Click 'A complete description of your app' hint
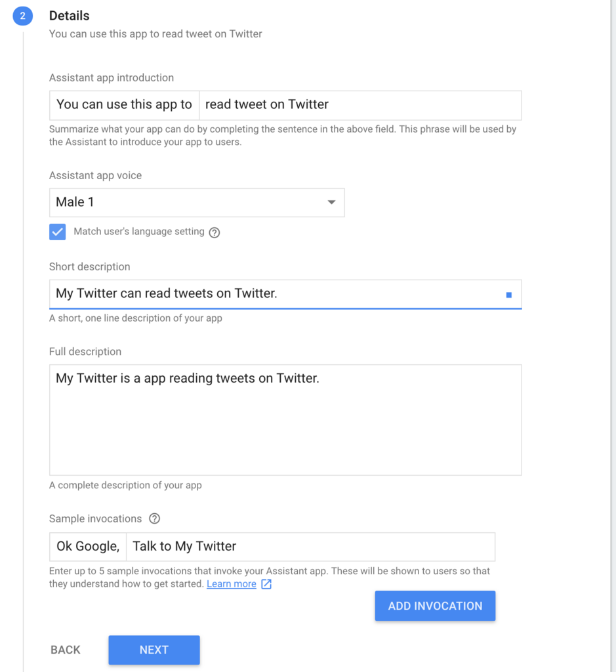The image size is (616, 672). [x=125, y=485]
